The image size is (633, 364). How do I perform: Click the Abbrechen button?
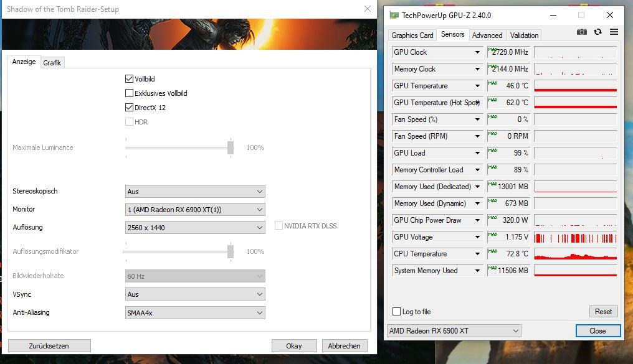tap(345, 346)
